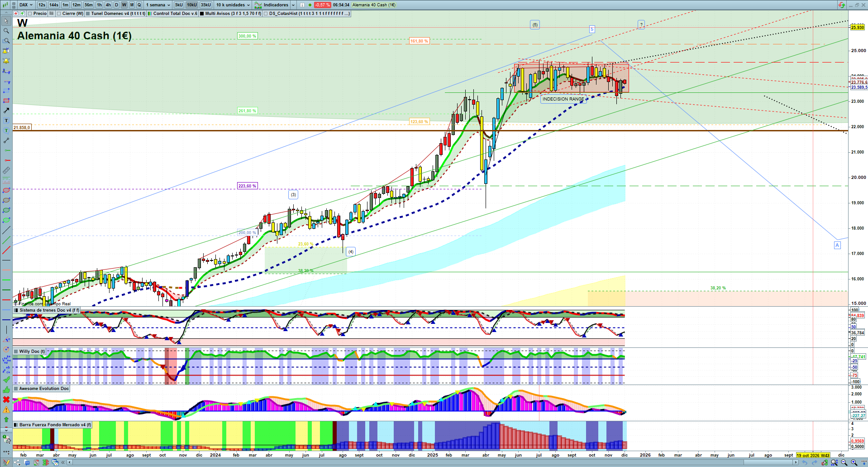868x467 pixels.
Task: Click the Multi Avisos black color swatch
Action: (x=202, y=14)
